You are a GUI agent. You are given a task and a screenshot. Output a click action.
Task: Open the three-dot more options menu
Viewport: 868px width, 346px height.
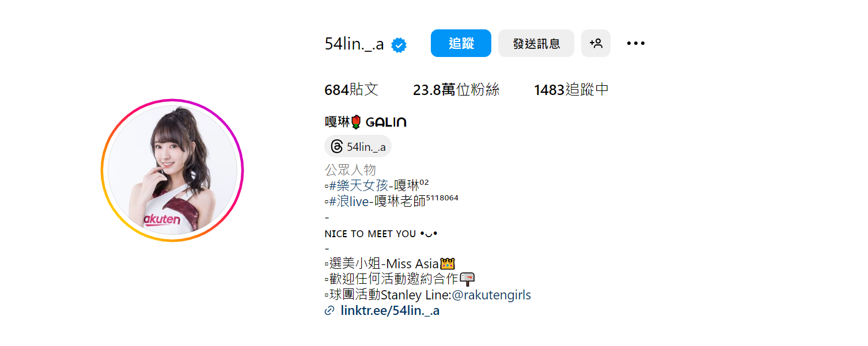point(635,43)
